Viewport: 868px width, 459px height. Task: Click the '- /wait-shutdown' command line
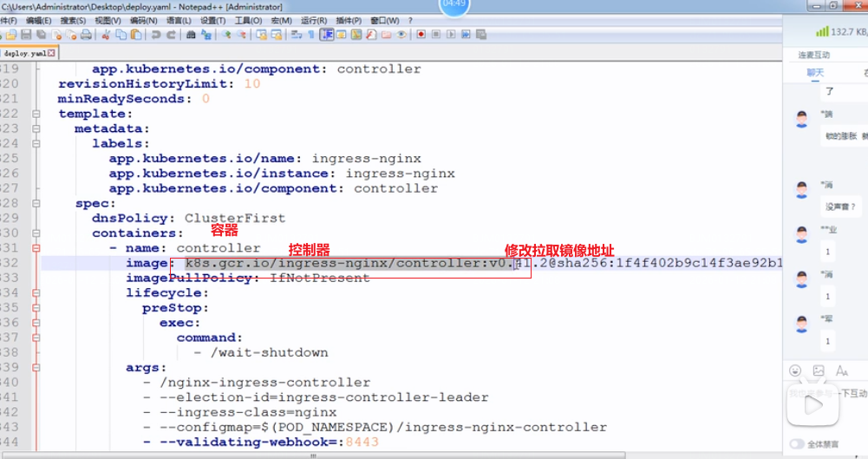(261, 352)
